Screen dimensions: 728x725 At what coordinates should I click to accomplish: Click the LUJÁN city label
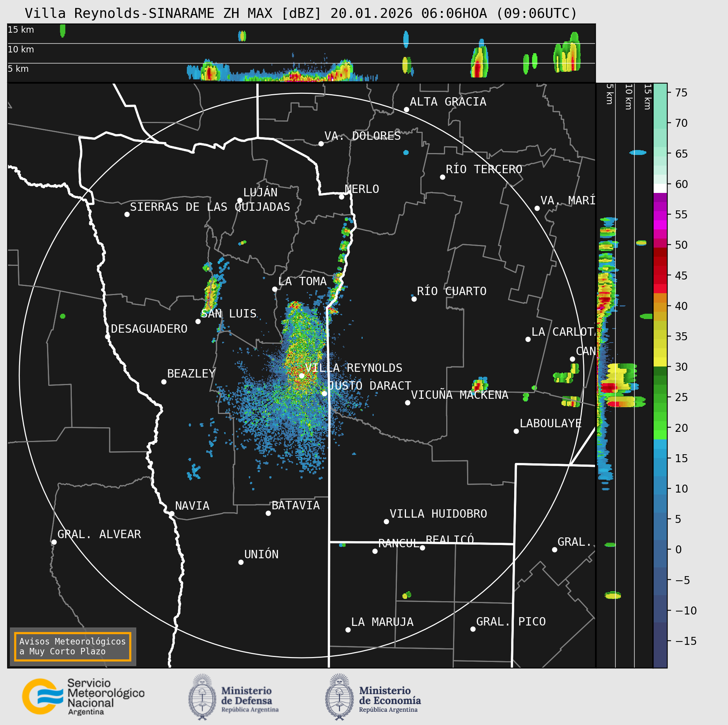point(260,192)
